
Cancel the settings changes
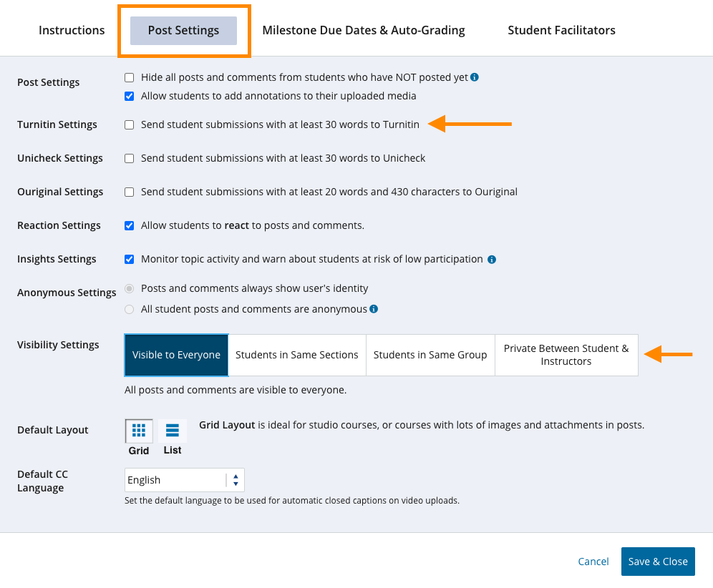click(x=593, y=562)
